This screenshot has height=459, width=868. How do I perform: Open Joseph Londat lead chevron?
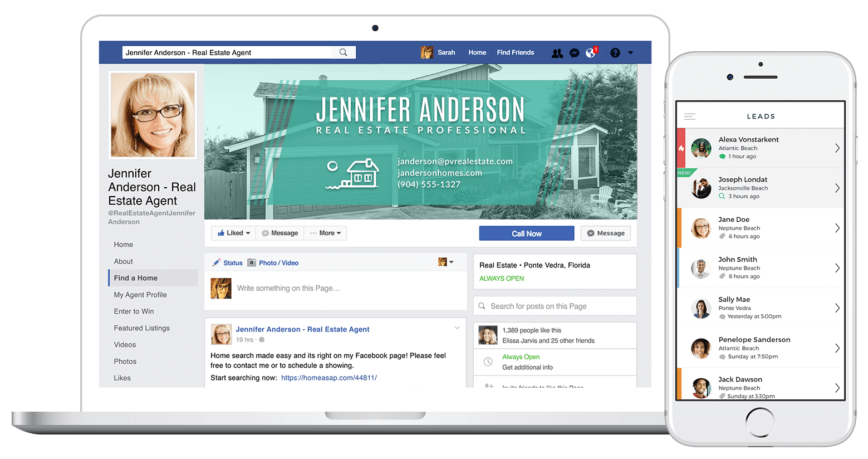[x=837, y=188]
